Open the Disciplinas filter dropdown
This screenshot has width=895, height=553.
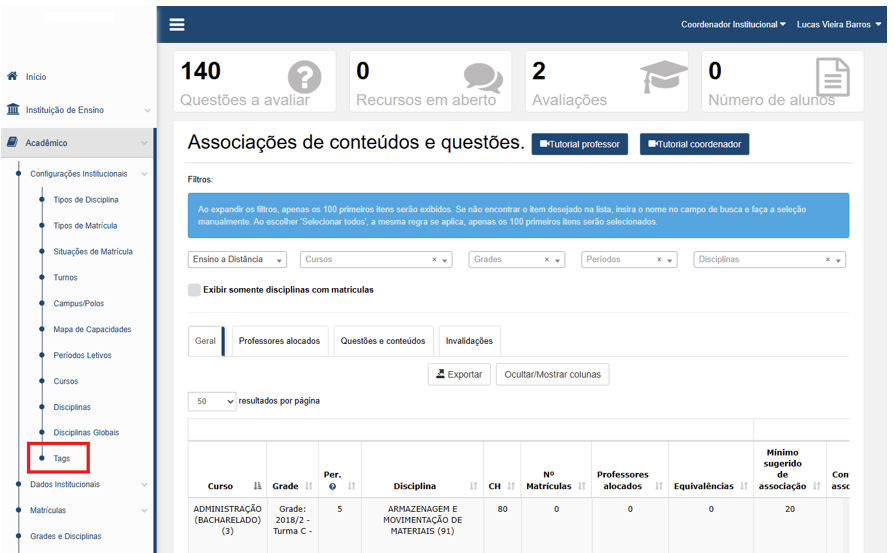point(769,260)
